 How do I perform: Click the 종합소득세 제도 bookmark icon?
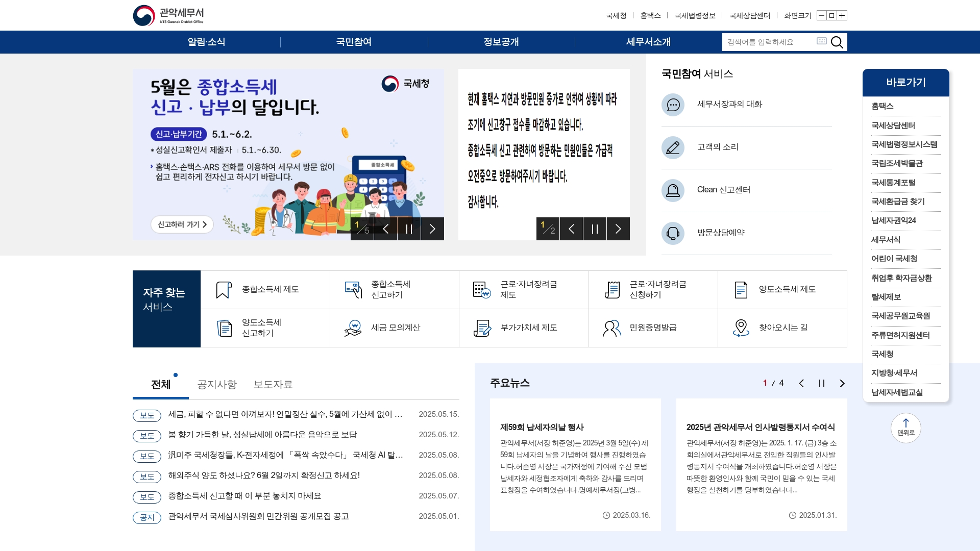(x=224, y=290)
